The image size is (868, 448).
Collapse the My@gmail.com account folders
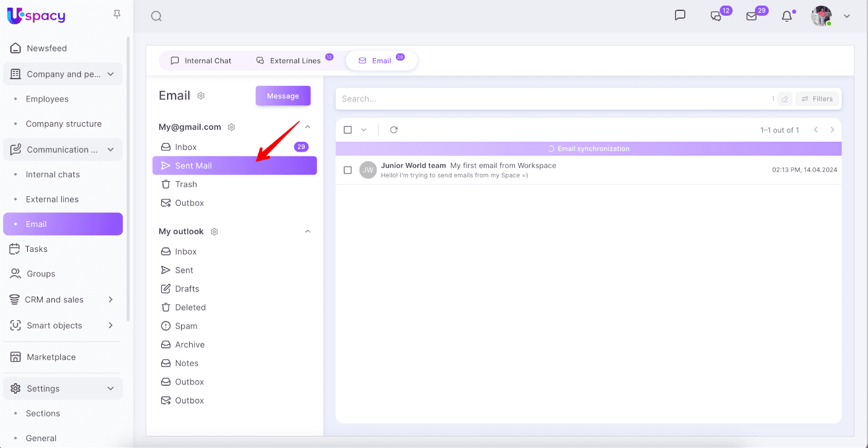point(308,127)
